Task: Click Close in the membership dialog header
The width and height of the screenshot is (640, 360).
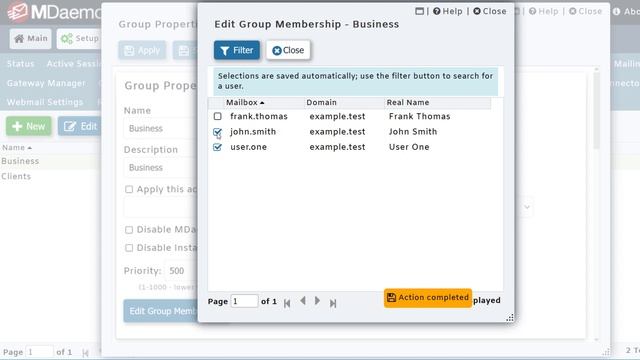Action: point(490,11)
